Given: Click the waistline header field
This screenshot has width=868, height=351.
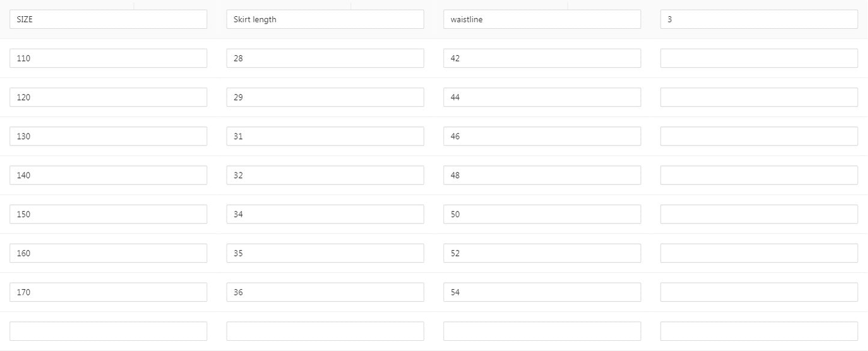Looking at the screenshot, I should (x=542, y=19).
